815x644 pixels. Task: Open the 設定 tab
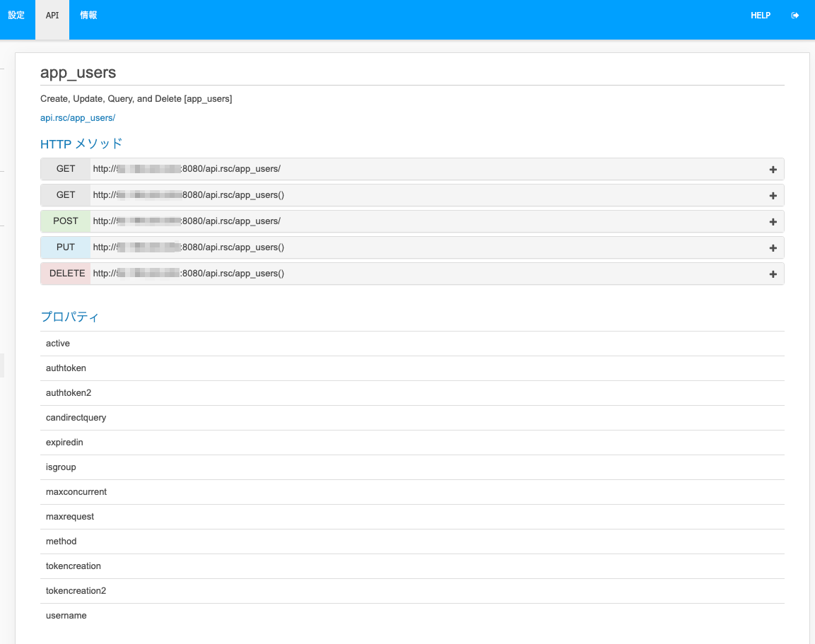[x=16, y=16]
